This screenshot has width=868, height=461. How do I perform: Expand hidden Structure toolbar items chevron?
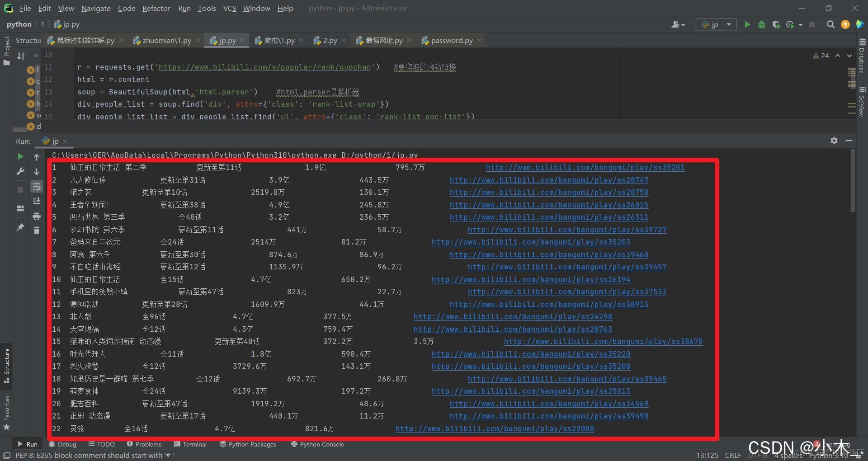coord(36,56)
